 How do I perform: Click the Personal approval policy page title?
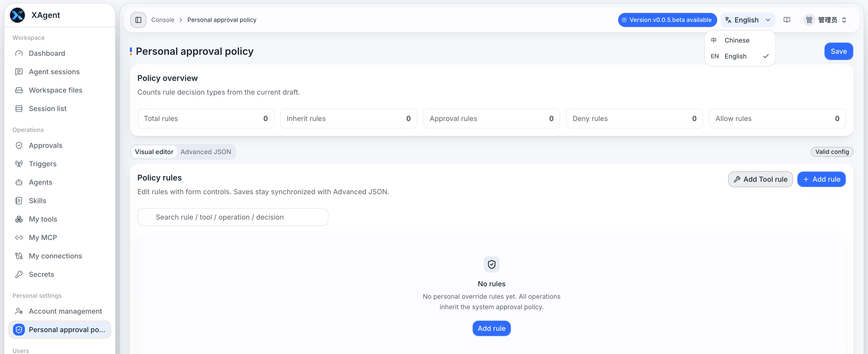pyautogui.click(x=194, y=52)
